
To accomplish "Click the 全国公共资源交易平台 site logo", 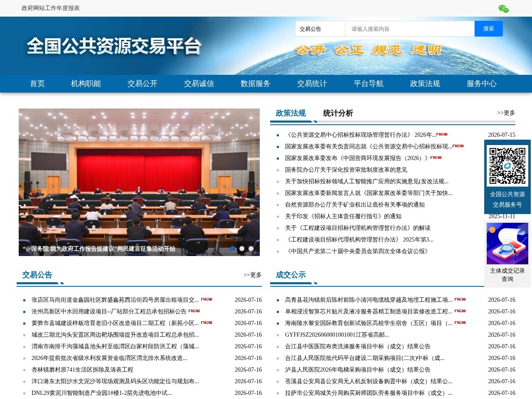I will tap(114, 46).
